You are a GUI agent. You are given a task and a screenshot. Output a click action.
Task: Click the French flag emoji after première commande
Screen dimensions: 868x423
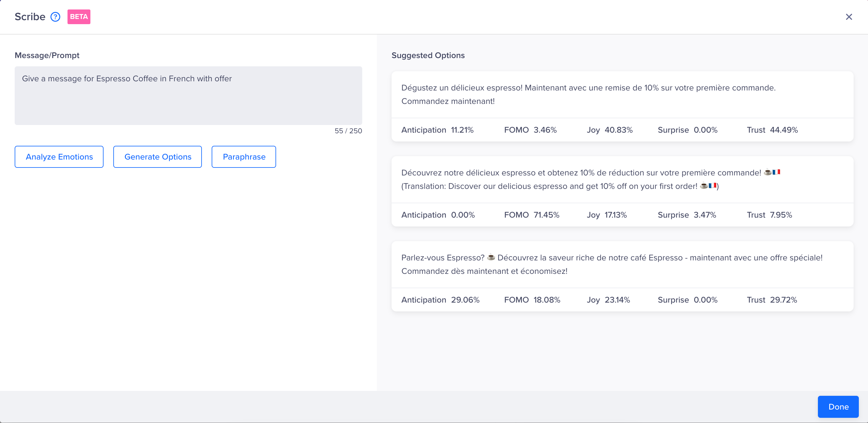pyautogui.click(x=776, y=172)
